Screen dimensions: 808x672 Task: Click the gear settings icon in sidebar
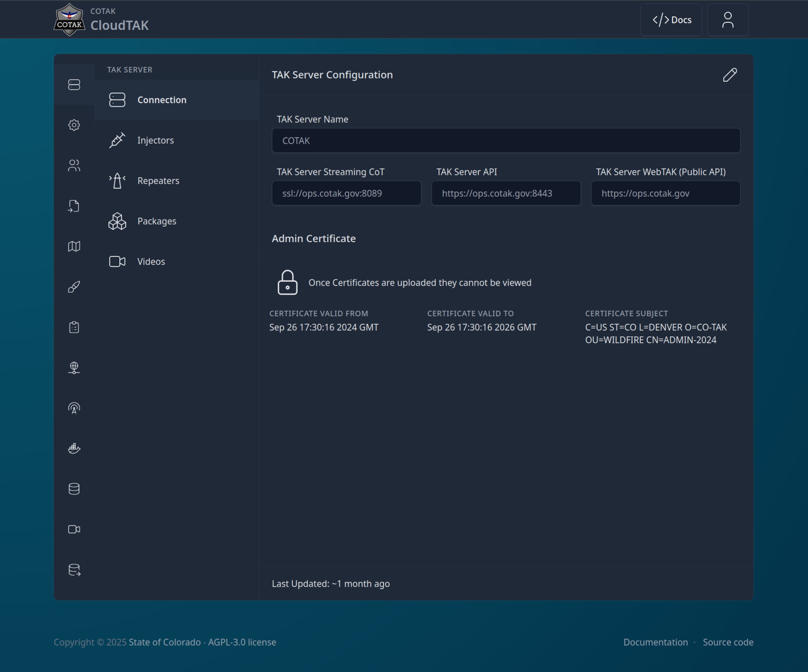point(74,125)
